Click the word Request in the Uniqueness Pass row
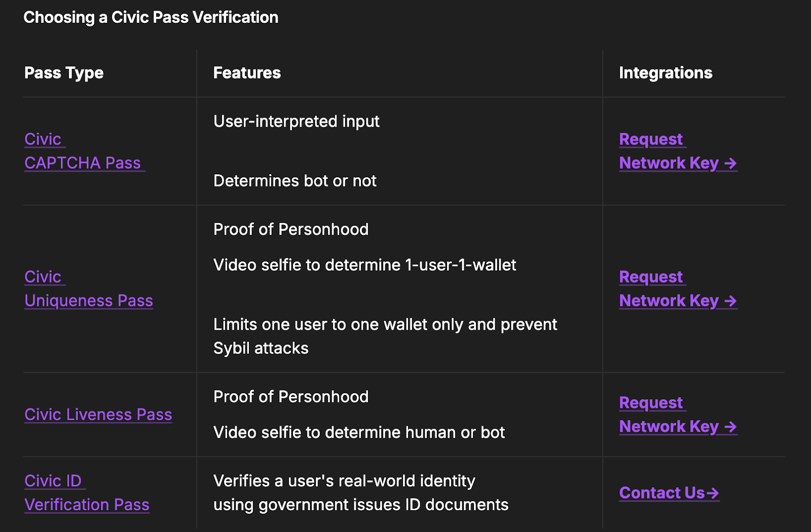This screenshot has width=811, height=532. (x=651, y=277)
